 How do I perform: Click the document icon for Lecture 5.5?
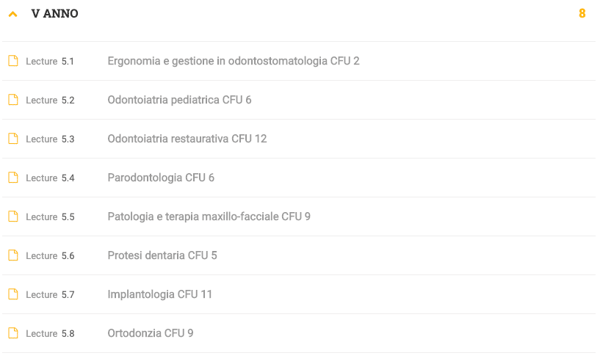(x=13, y=216)
